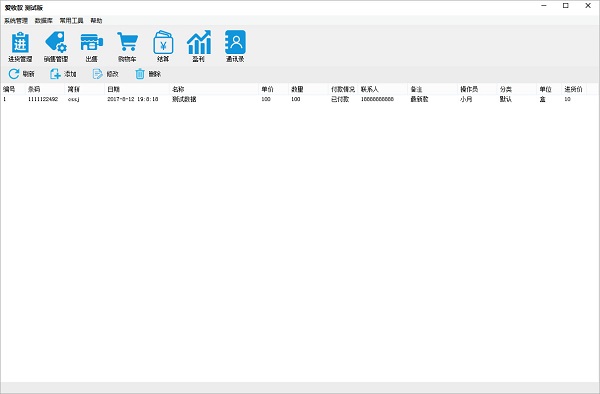Open the shopping cart (购物车)
The height and width of the screenshot is (394, 600).
(x=127, y=47)
